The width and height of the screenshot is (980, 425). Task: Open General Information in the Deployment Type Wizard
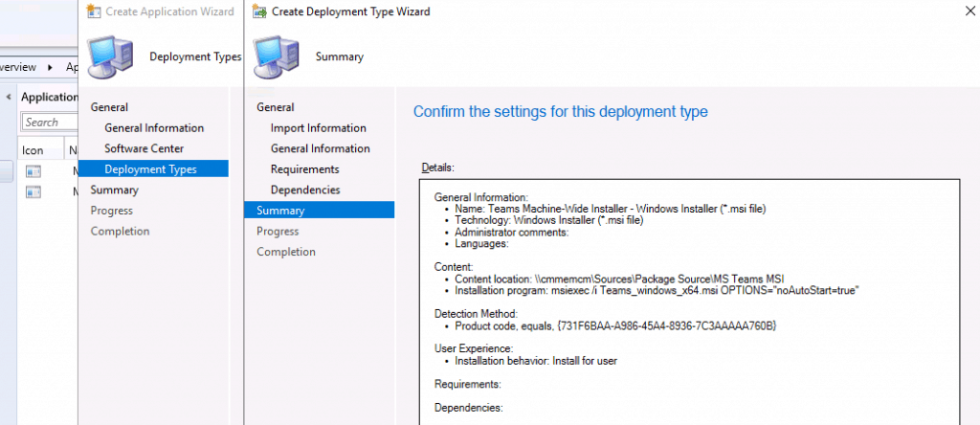(x=320, y=148)
